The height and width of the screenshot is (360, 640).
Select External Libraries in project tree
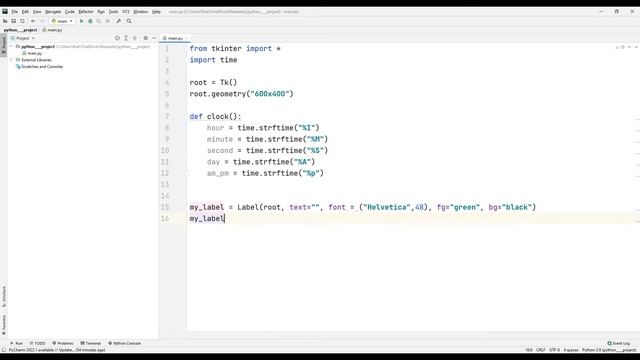tap(33, 60)
